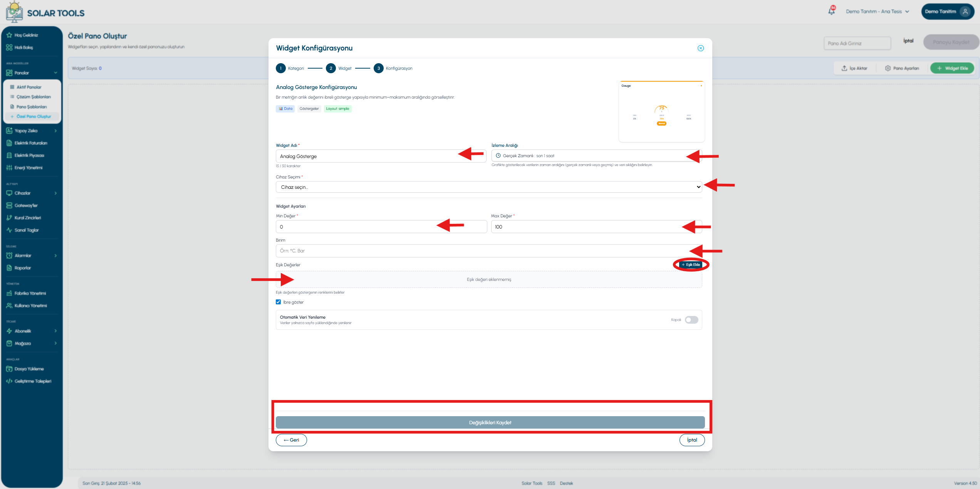Expand the Demo Tanıtım - Ana Tesis selector

point(878,12)
